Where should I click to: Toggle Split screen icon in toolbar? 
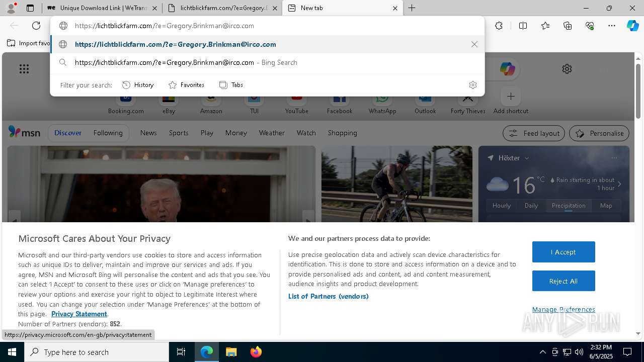click(x=523, y=26)
